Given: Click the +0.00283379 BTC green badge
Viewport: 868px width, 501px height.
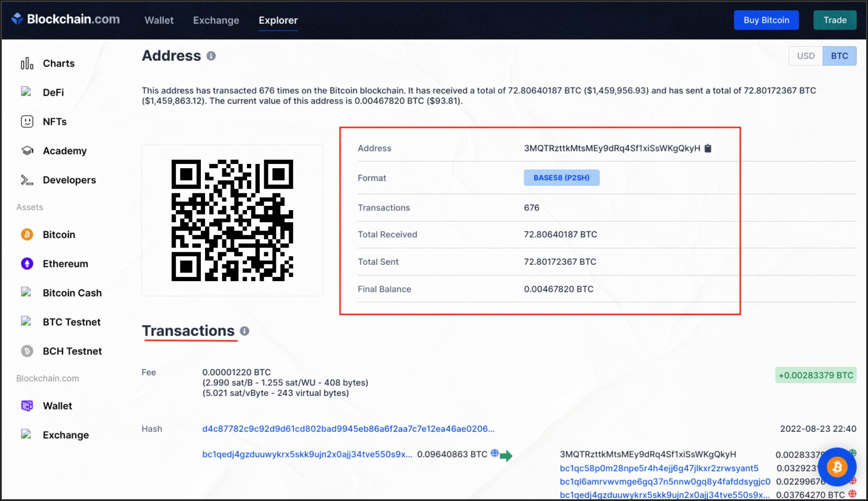Looking at the screenshot, I should point(816,375).
